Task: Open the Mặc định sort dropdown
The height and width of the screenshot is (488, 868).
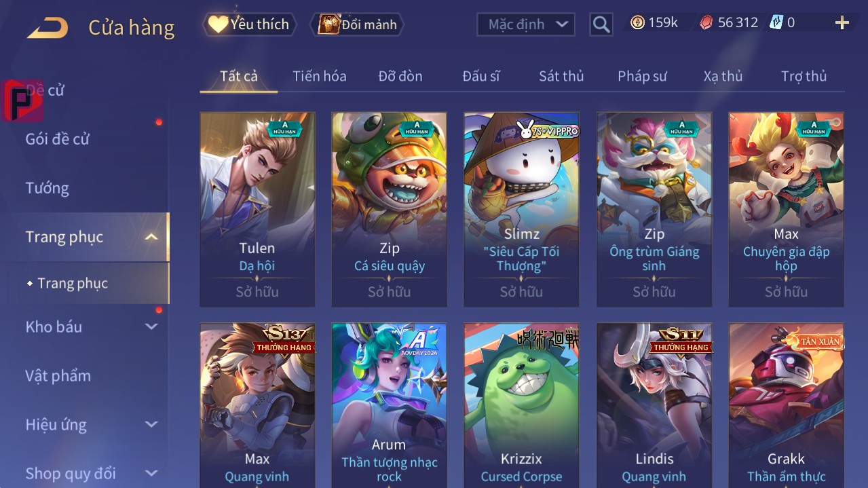Action: point(526,24)
